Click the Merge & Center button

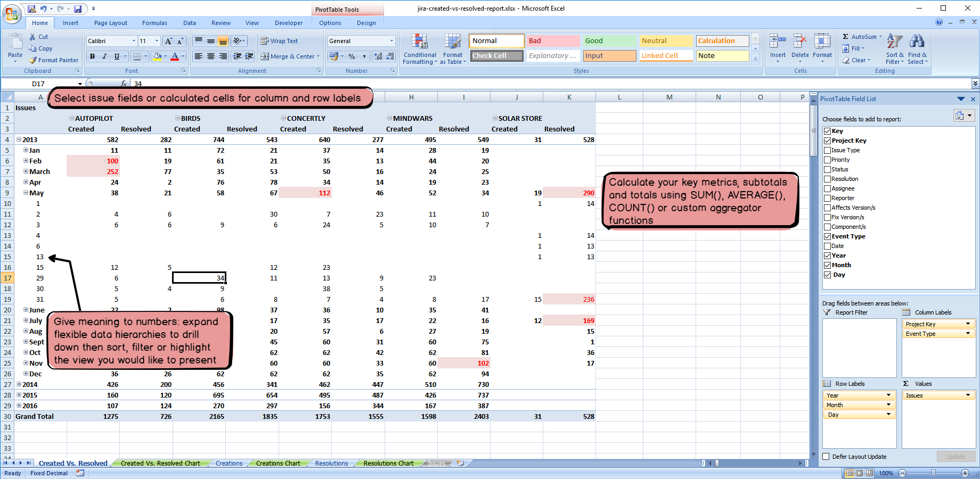(290, 56)
